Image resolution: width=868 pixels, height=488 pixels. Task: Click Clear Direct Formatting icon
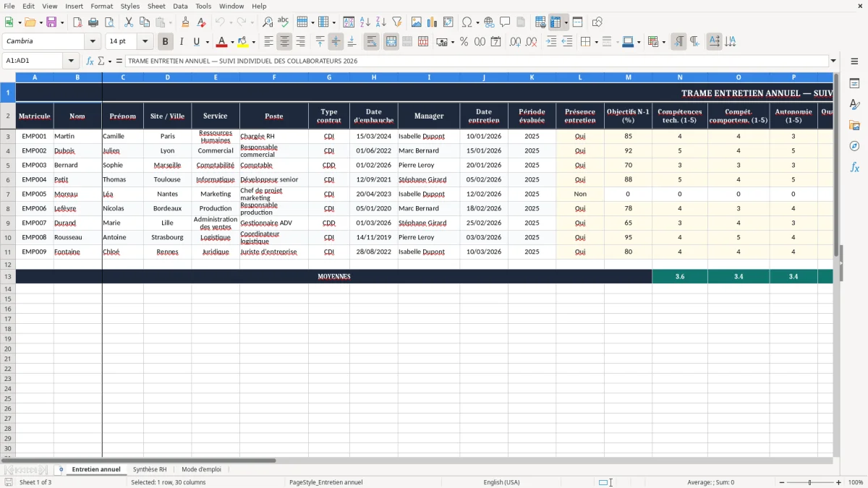[x=201, y=22]
